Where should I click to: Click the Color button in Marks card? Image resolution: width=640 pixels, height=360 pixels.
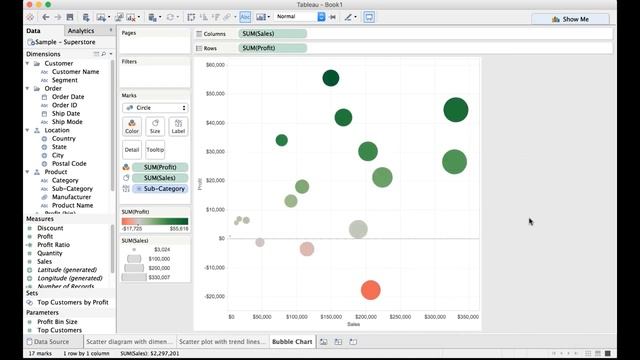pos(132,127)
